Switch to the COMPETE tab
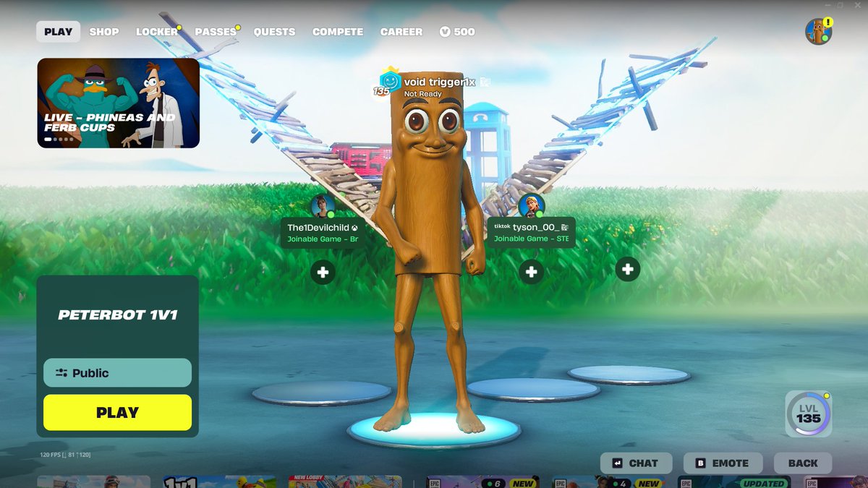The image size is (868, 488). (x=338, y=32)
